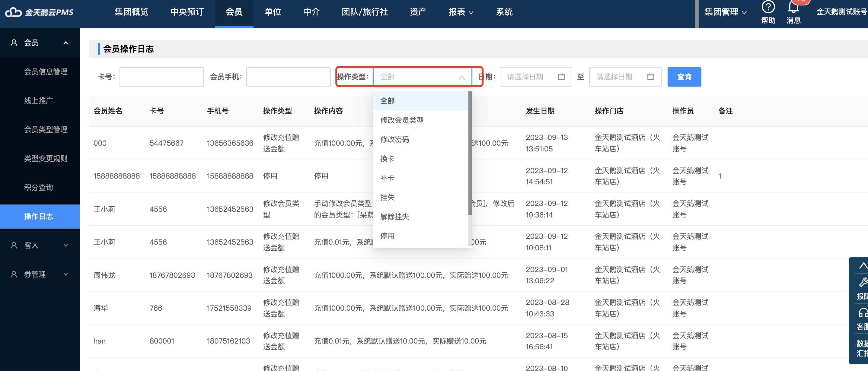Click member name han
Image resolution: width=868 pixels, height=371 pixels.
(99, 341)
